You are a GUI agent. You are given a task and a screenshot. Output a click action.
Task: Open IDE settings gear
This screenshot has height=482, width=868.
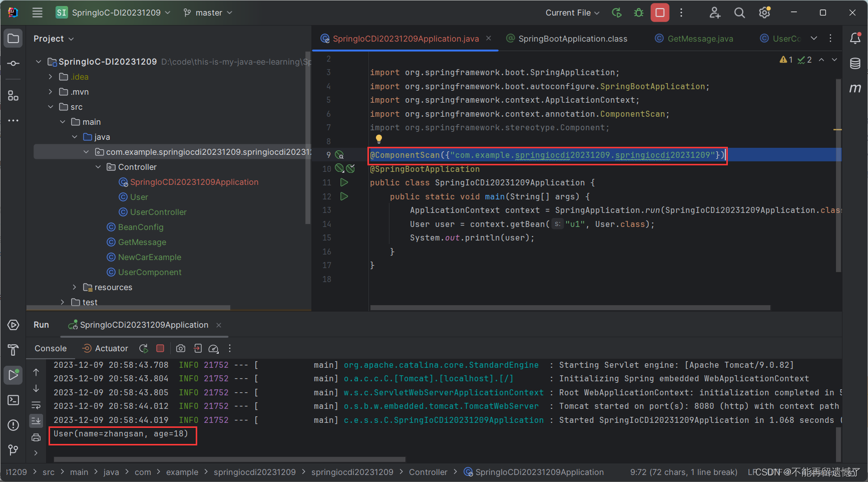[764, 13]
